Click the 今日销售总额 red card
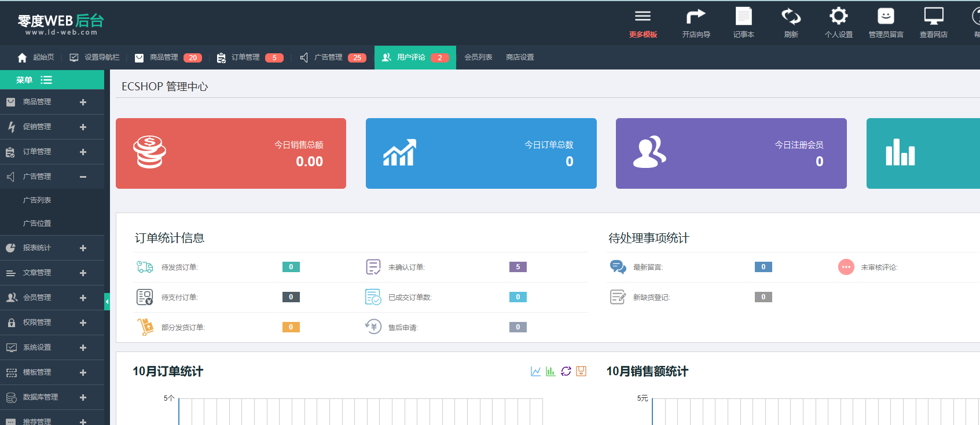The width and height of the screenshot is (980, 425). pyautogui.click(x=231, y=153)
